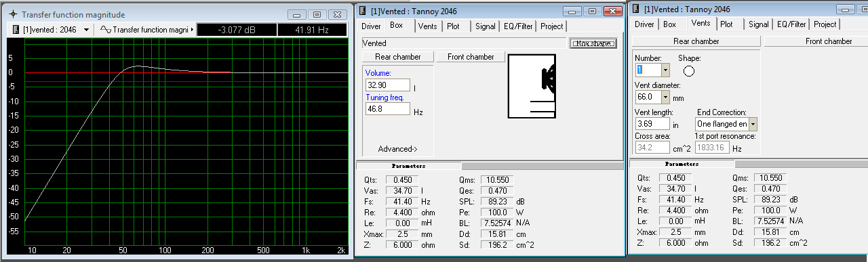868x262 pixels.
Task: Click the vent Number field
Action: [x=648, y=70]
